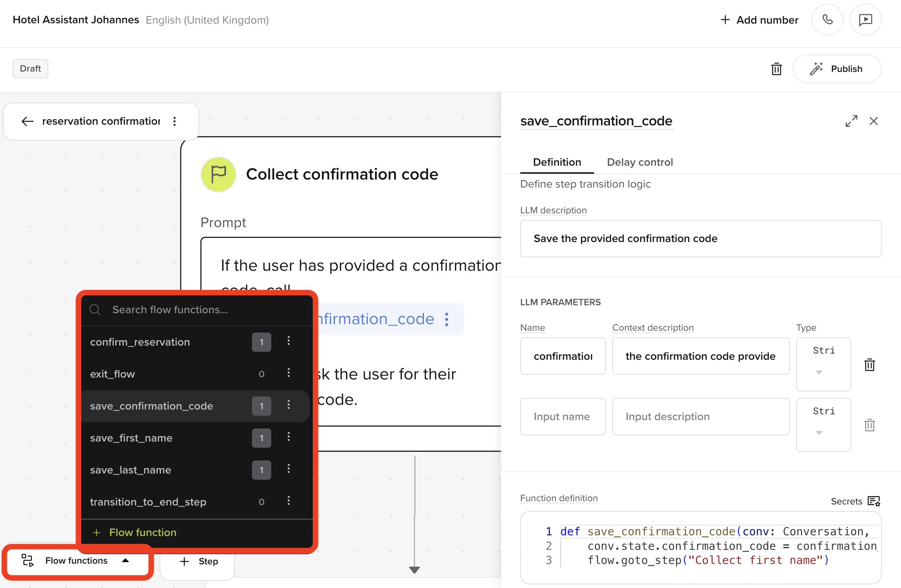Navigate back with the arrow beside reservation confirmation
Image resolution: width=901 pixels, height=588 pixels.
coord(27,121)
